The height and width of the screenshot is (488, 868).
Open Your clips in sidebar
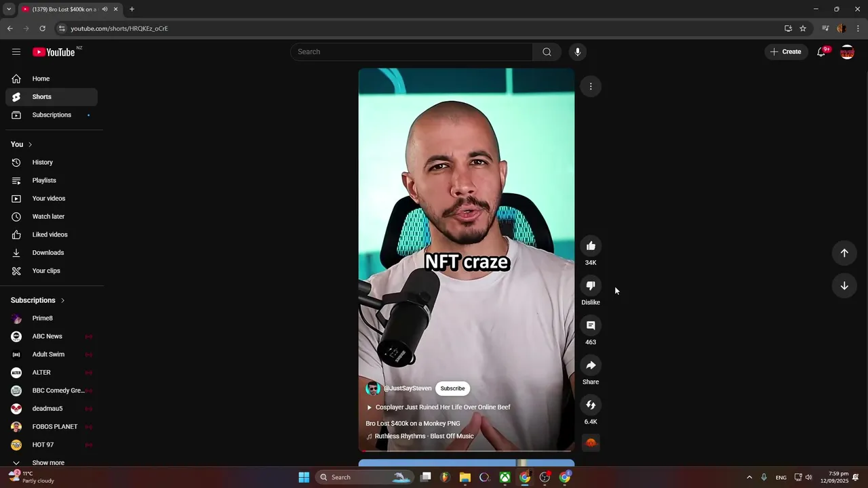52,270
